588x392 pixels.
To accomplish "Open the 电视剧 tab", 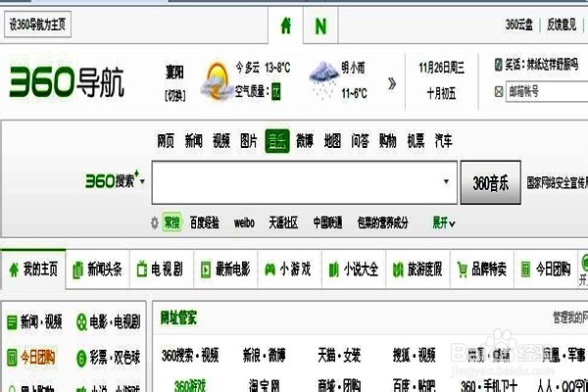I will [162, 269].
